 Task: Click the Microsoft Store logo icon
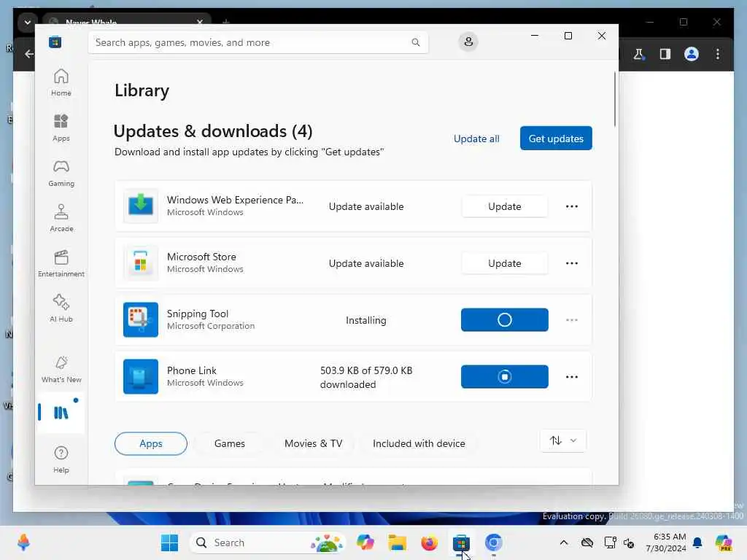(55, 42)
